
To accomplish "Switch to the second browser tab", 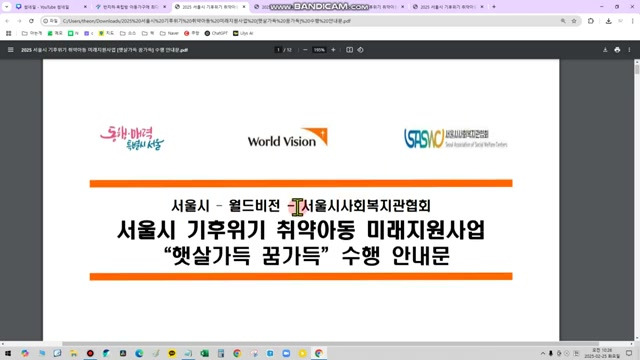I will 131,7.
